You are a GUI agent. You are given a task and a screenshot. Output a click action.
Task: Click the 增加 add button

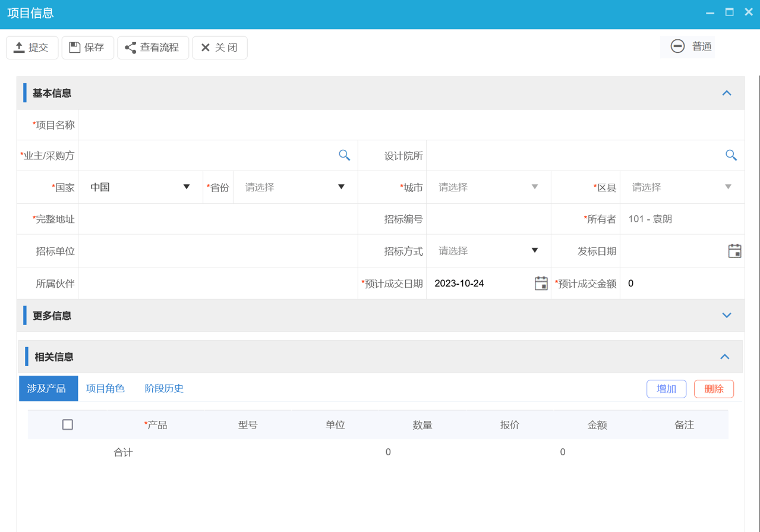coord(666,388)
